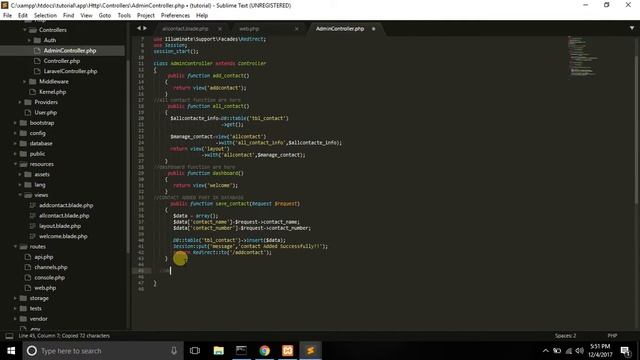
Task: Open channels.php in the sidebar
Action: (51, 267)
